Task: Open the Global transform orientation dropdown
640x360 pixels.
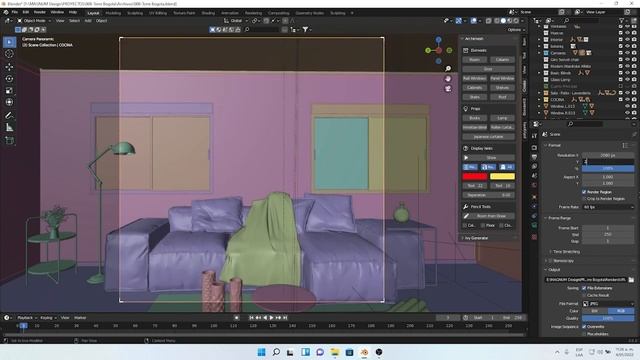Action: [236, 20]
